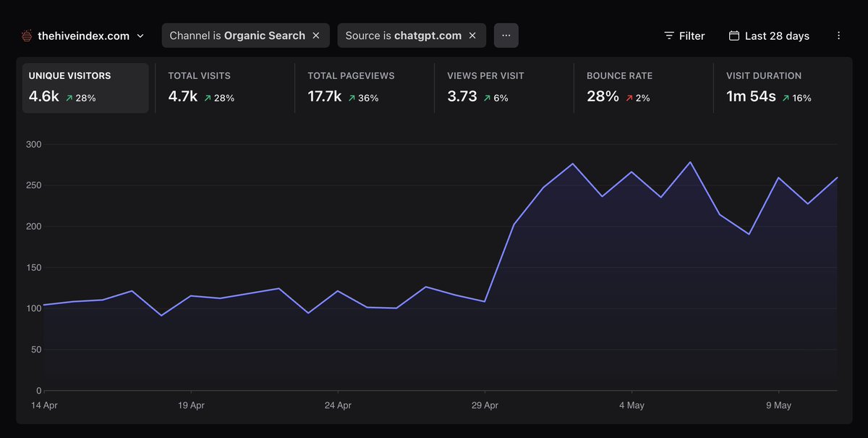Remove the Organic Search channel filter
The image size is (868, 438).
coord(315,35)
